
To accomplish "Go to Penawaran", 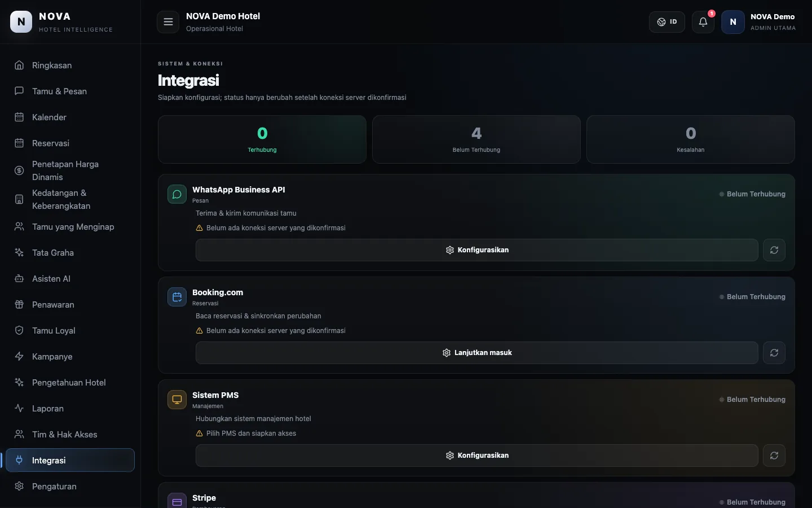I will pyautogui.click(x=70, y=305).
